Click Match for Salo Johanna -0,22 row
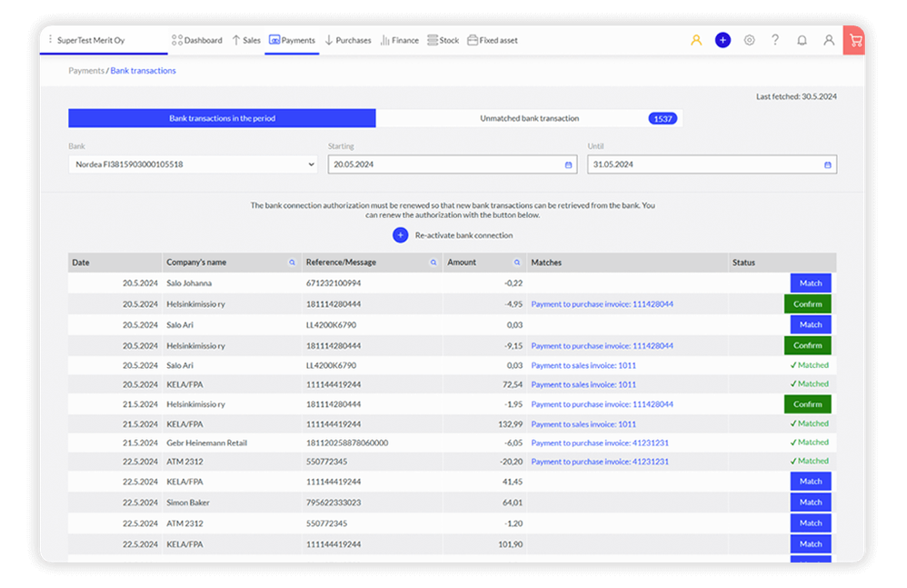Image resolution: width=907 pixels, height=588 pixels. pos(811,283)
